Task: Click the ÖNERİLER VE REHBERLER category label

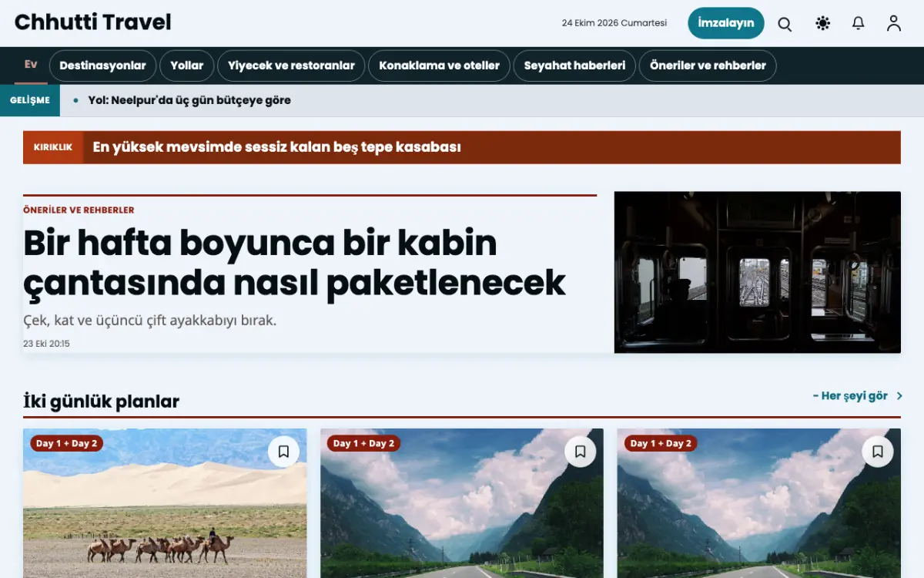Action: (x=79, y=210)
